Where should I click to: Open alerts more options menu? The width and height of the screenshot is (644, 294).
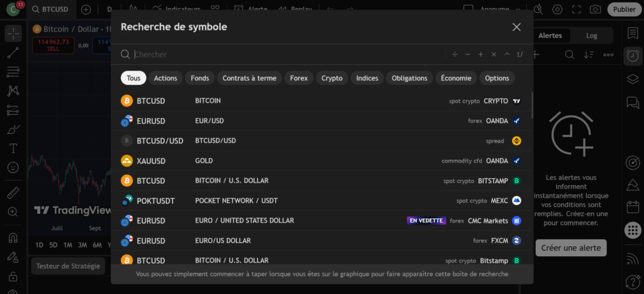point(608,55)
